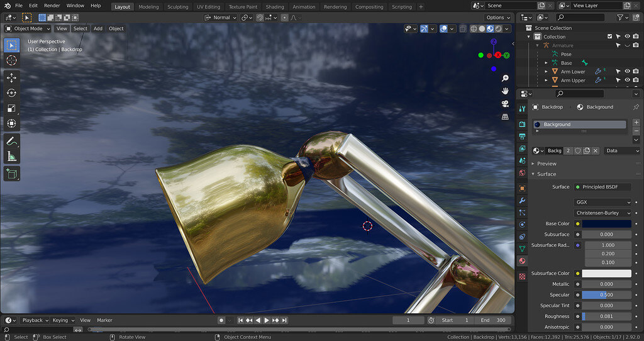The height and width of the screenshot is (341, 644).
Task: Open the Material properties tab
Action: click(x=522, y=261)
